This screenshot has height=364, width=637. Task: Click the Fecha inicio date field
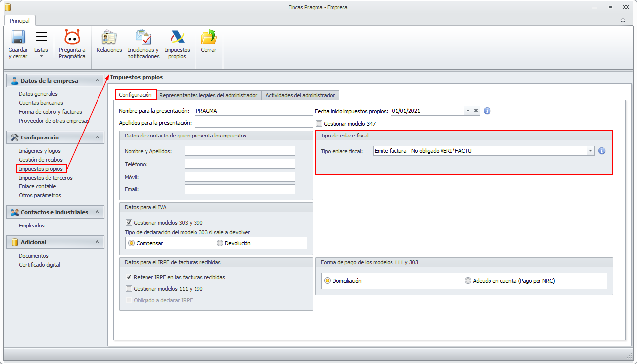tap(427, 111)
